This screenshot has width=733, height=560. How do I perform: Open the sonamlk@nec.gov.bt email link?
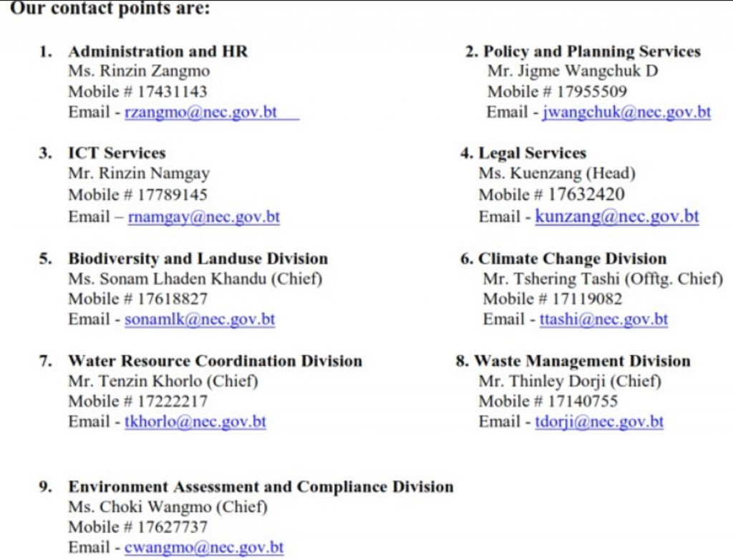pos(200,319)
